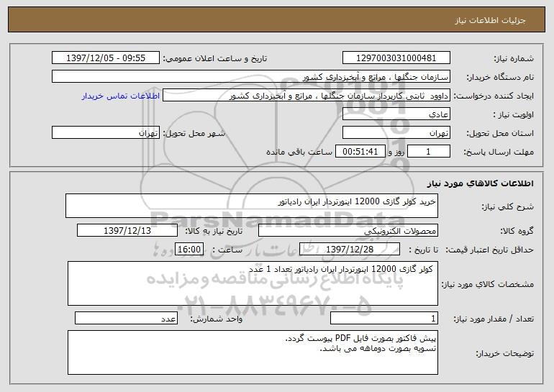
Task: Click the label شهر محل تحویل
Action: pos(194,134)
